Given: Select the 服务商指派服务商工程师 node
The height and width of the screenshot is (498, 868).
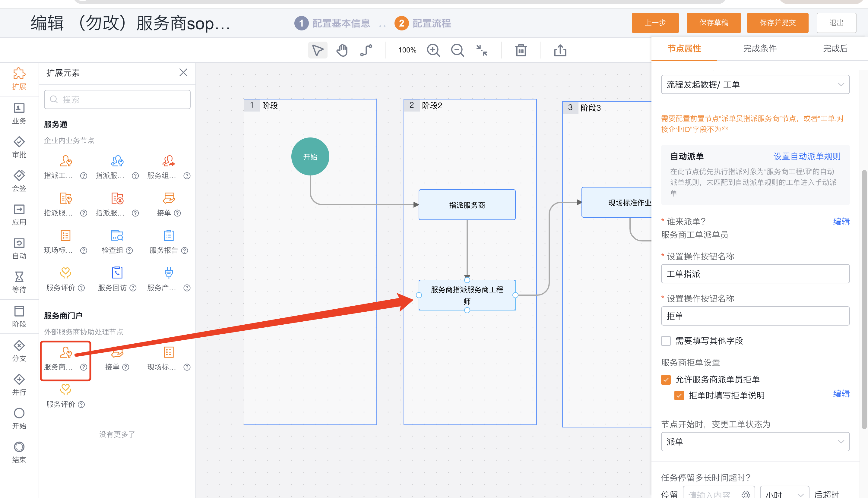Looking at the screenshot, I should (x=467, y=295).
